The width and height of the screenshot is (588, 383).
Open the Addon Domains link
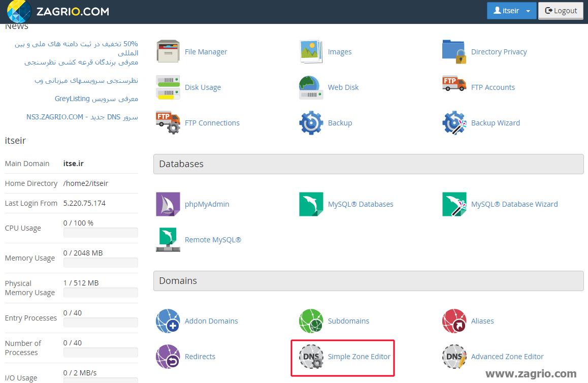[212, 321]
